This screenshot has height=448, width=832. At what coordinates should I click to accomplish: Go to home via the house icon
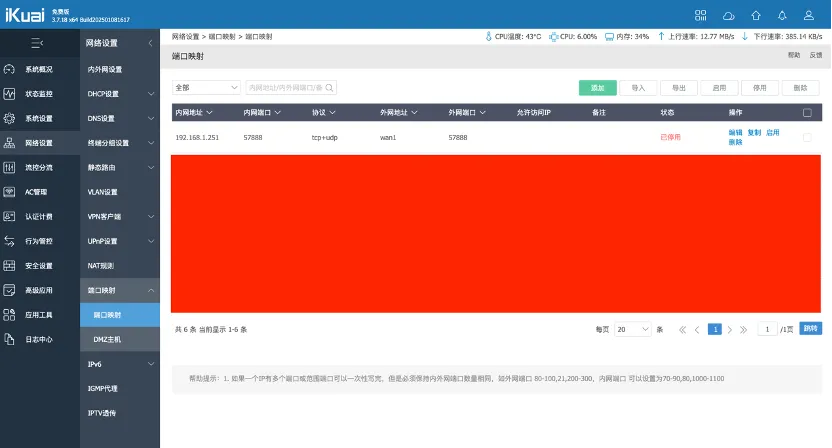tap(756, 15)
